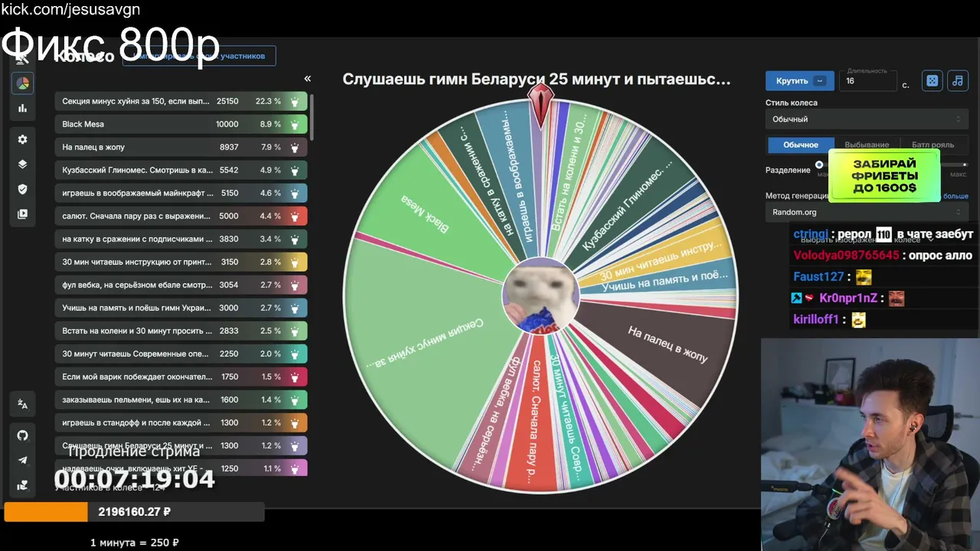
Task: Click the Black Mesa name in the list
Action: click(83, 124)
